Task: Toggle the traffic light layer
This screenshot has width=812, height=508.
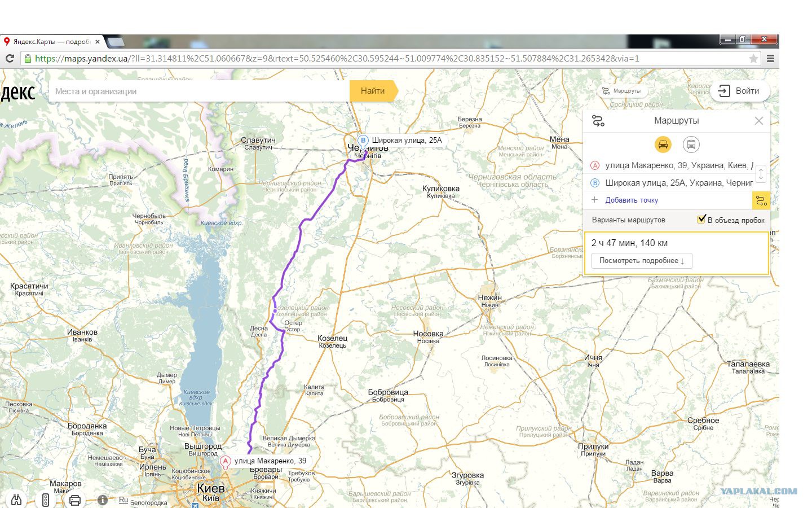Action: pos(46,500)
